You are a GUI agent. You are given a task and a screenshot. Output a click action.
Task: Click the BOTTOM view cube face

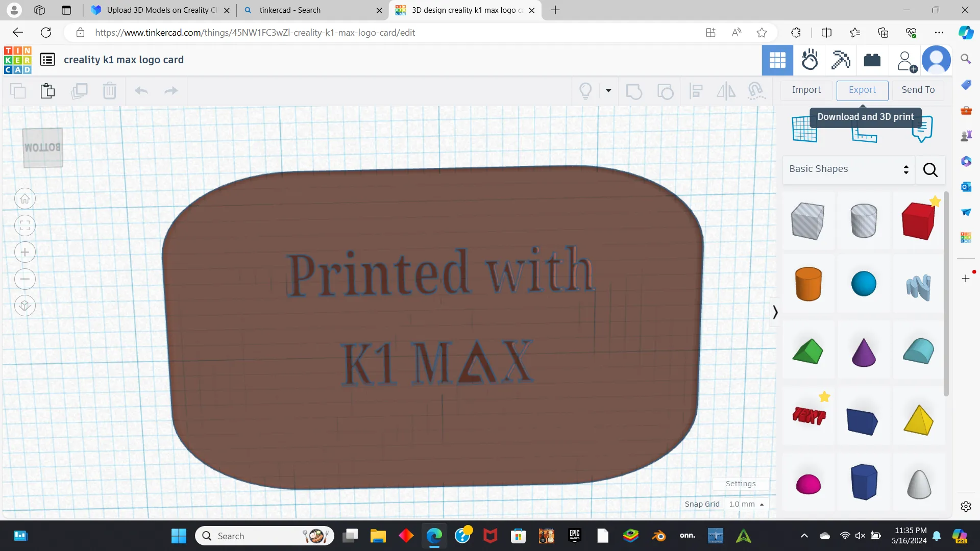43,147
